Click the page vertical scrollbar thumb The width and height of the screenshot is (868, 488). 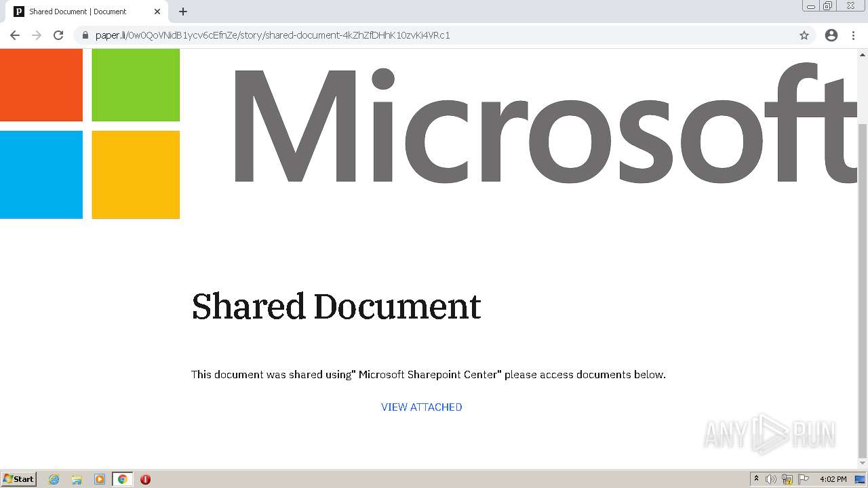(863, 291)
